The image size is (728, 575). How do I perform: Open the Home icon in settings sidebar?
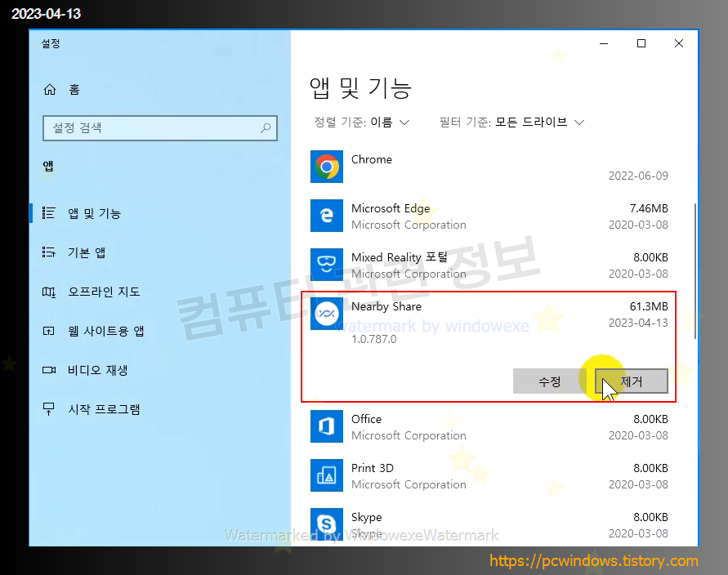(50, 89)
